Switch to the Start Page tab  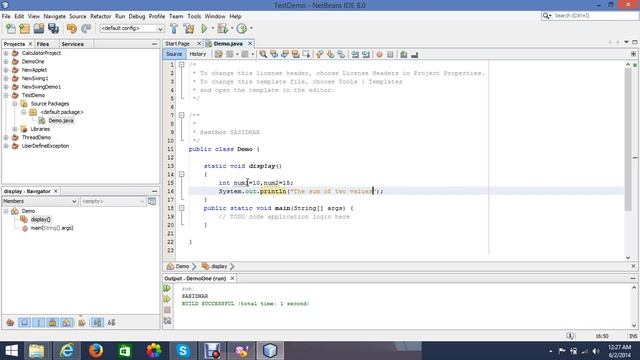(x=178, y=44)
